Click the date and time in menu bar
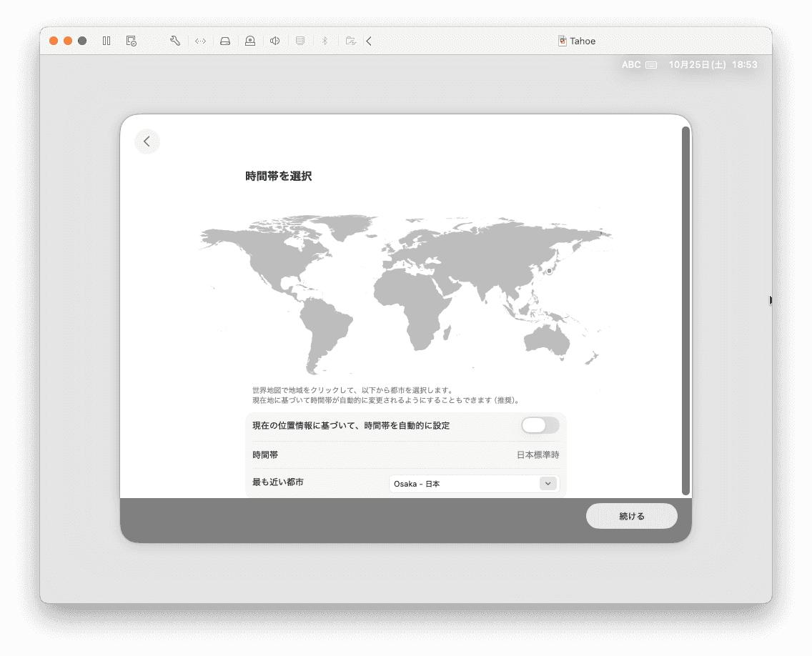This screenshot has height=656, width=812. [x=712, y=64]
